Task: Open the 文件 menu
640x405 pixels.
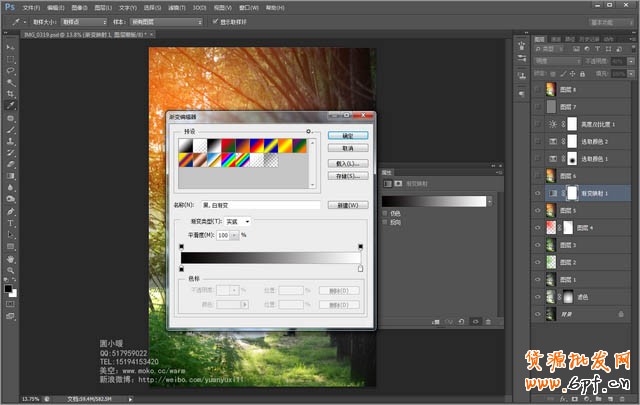Action: [x=31, y=6]
